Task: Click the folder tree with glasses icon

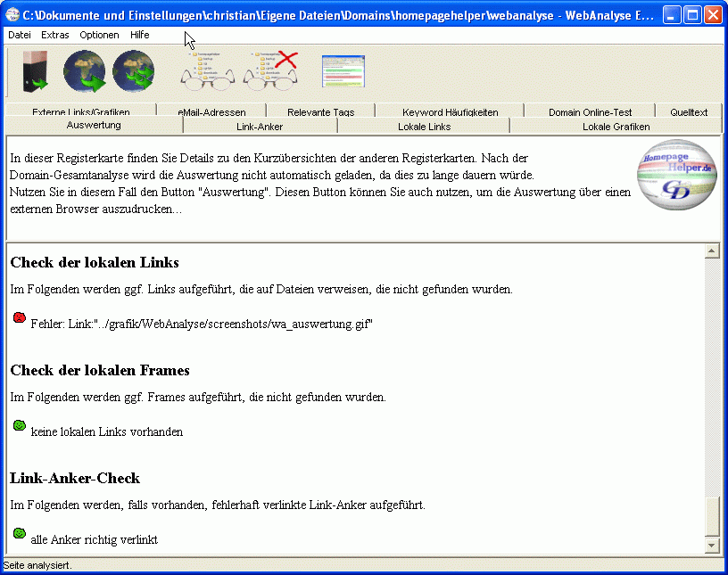Action: (208, 72)
